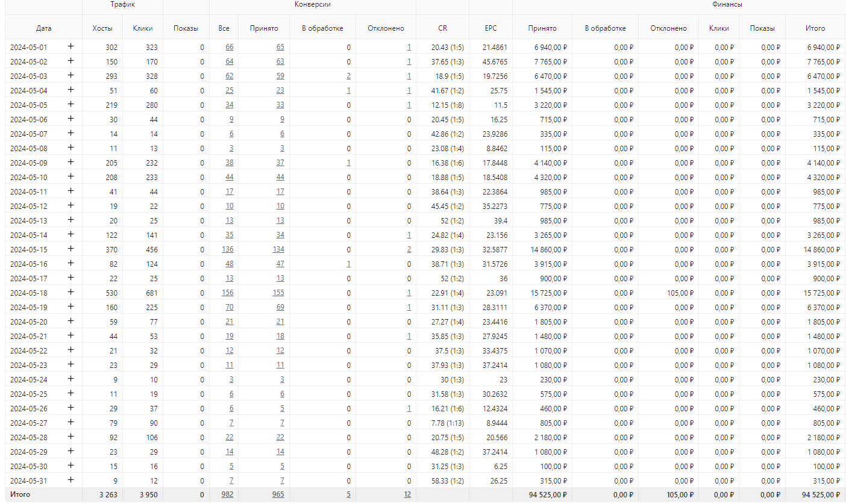Sort by the EPC column header

pyautogui.click(x=490, y=28)
